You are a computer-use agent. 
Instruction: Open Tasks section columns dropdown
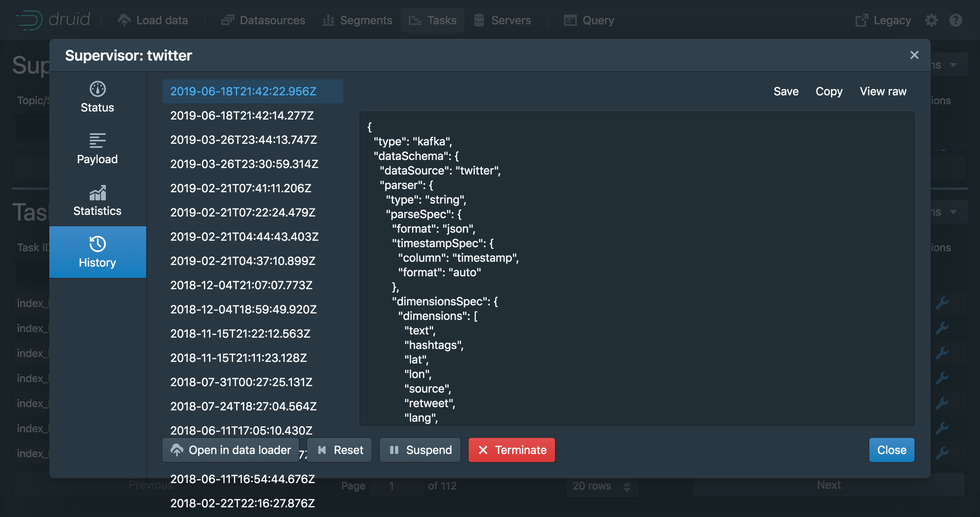tap(949, 212)
